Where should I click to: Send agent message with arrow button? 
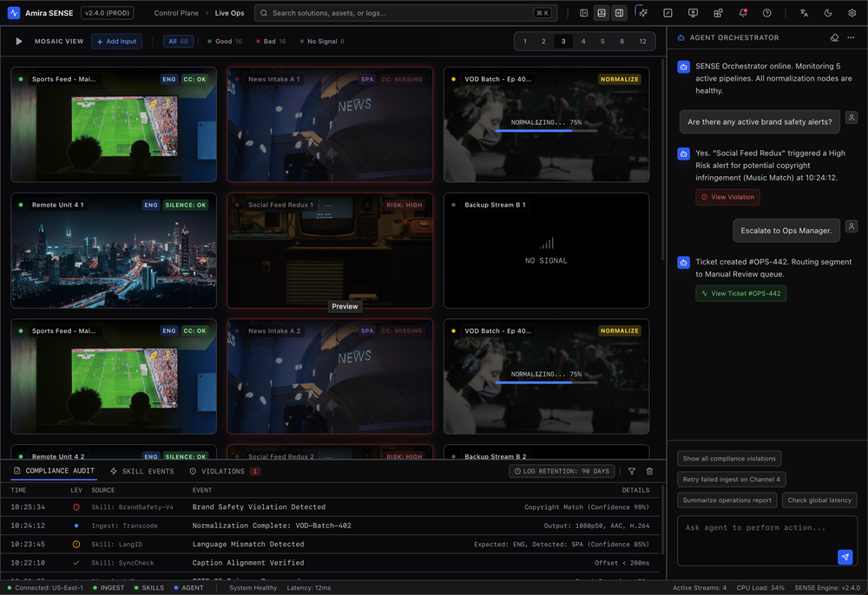point(845,557)
